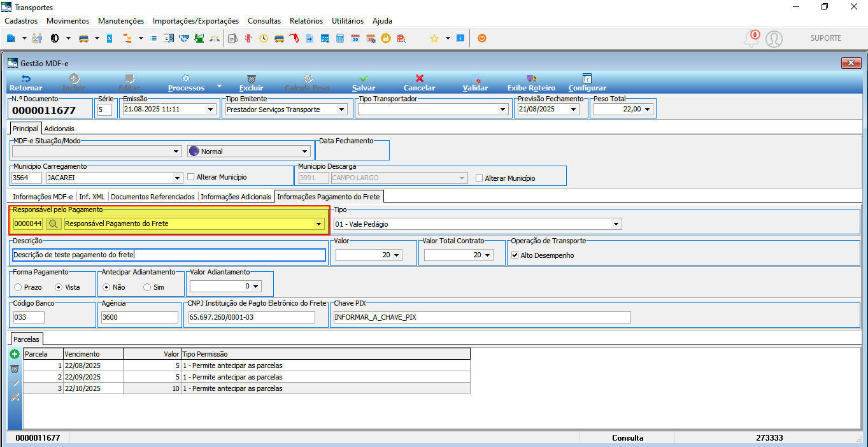This screenshot has width=868, height=447.
Task: Switch to the Adicionais tab
Action: tap(59, 128)
